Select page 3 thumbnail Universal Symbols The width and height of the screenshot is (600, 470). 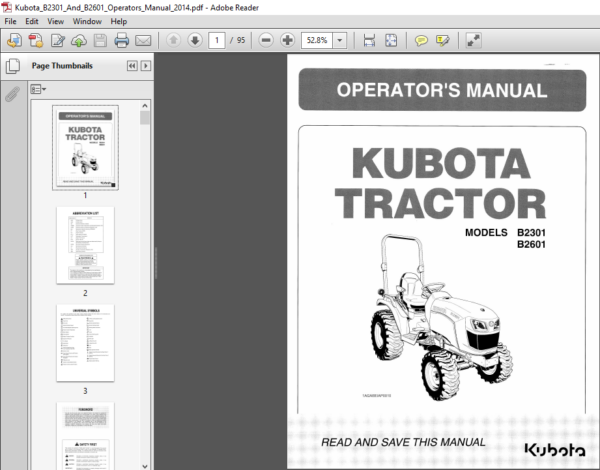[x=85, y=343]
